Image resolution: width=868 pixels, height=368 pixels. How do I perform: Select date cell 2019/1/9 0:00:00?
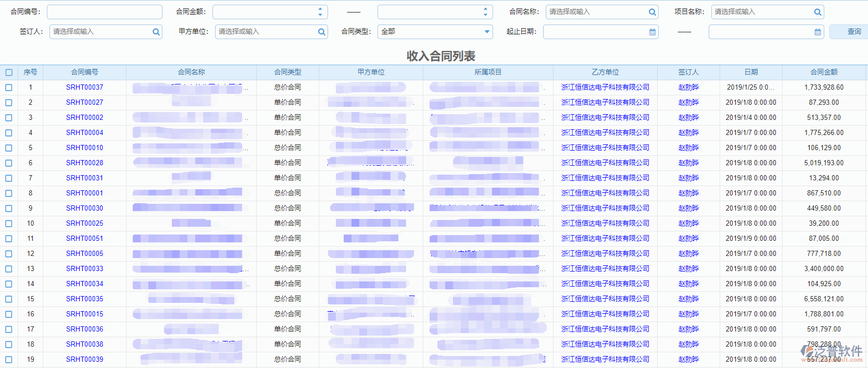(751, 239)
